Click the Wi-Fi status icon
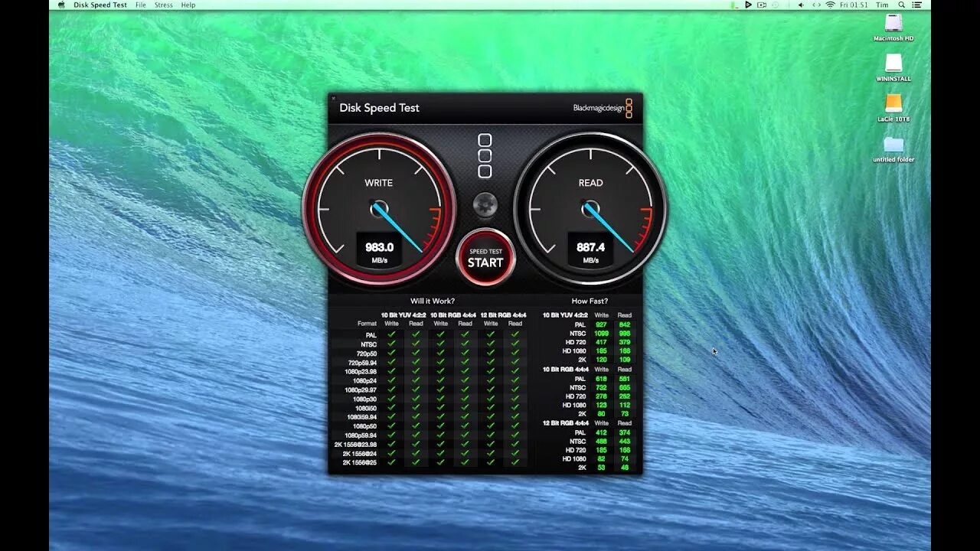980x551 pixels. click(830, 5)
